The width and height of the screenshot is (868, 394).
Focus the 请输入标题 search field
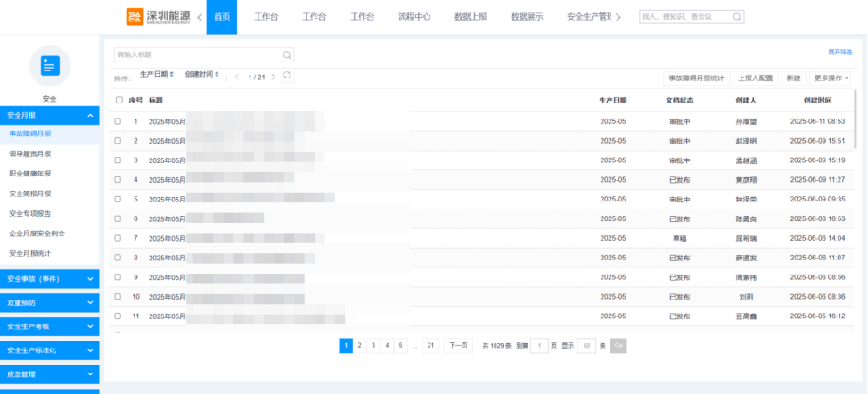point(196,55)
